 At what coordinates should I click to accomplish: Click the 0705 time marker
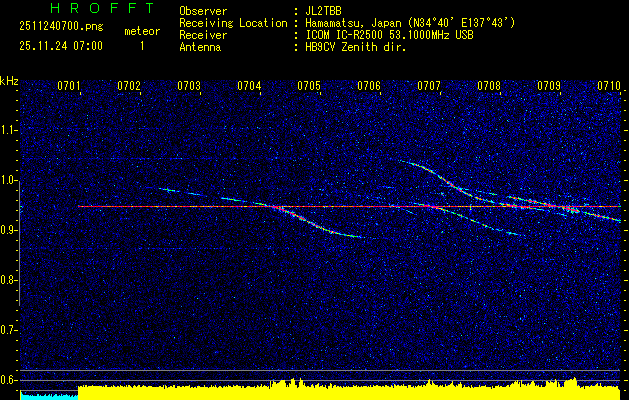point(309,86)
